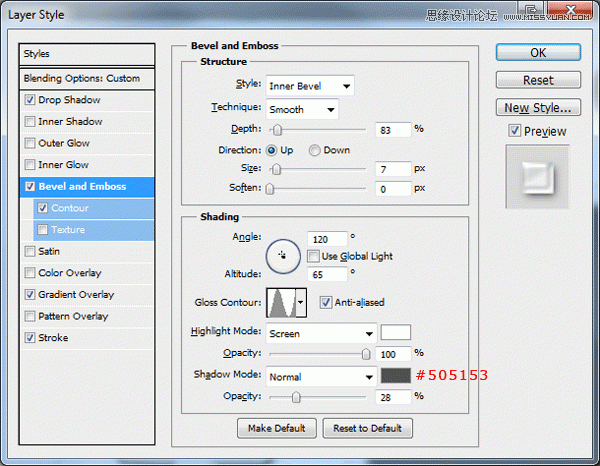This screenshot has height=466, width=600.
Task: Open the Gradient Overlay style settings
Action: click(x=75, y=295)
